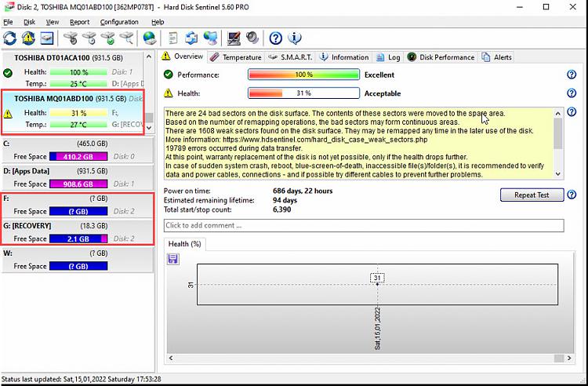Switch to the Temperature tab
The height and width of the screenshot is (386, 588).
point(236,57)
